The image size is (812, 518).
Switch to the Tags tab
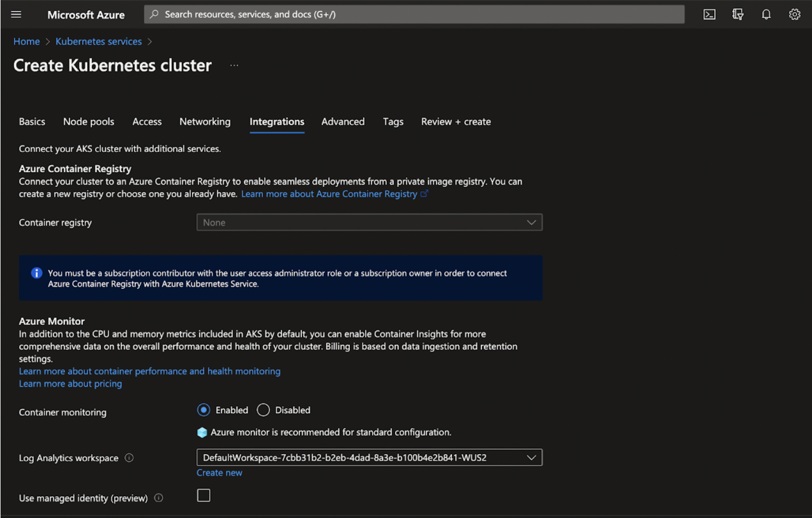(393, 122)
